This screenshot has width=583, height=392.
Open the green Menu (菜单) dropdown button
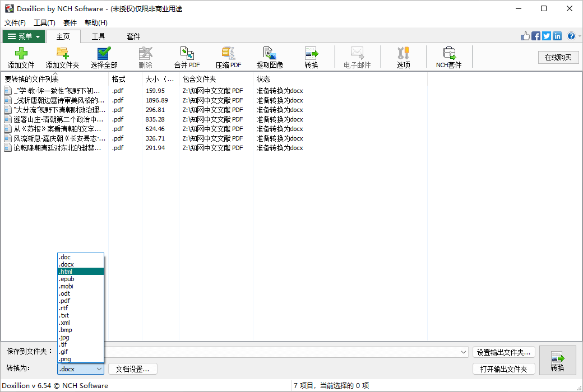(x=24, y=36)
